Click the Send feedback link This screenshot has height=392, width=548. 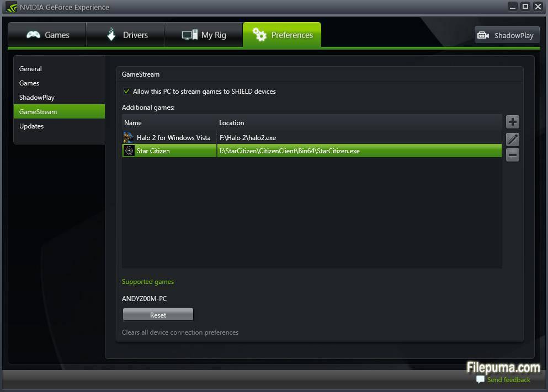(x=508, y=380)
